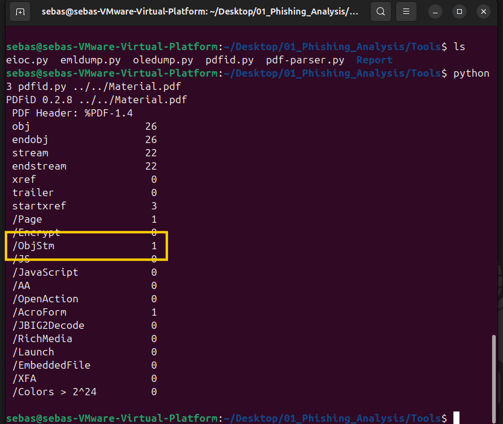
Task: Click the '/OpenAction' row
Action: point(84,299)
